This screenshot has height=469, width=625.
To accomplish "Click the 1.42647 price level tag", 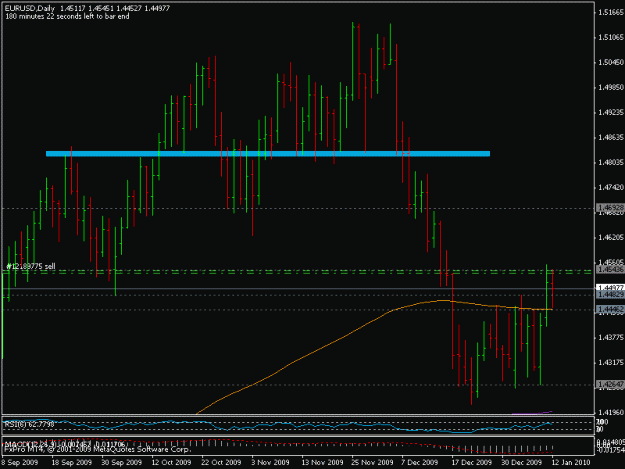I will point(610,385).
